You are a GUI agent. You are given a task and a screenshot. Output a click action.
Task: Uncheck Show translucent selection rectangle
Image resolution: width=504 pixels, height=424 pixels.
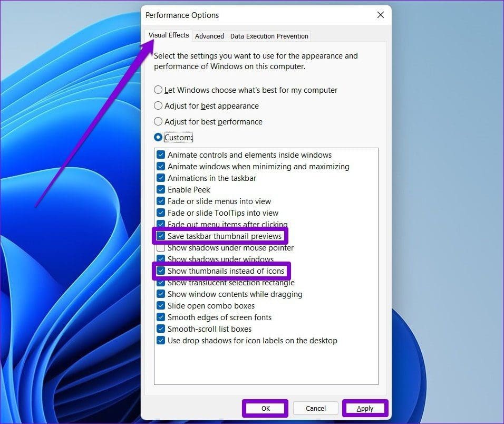point(161,283)
